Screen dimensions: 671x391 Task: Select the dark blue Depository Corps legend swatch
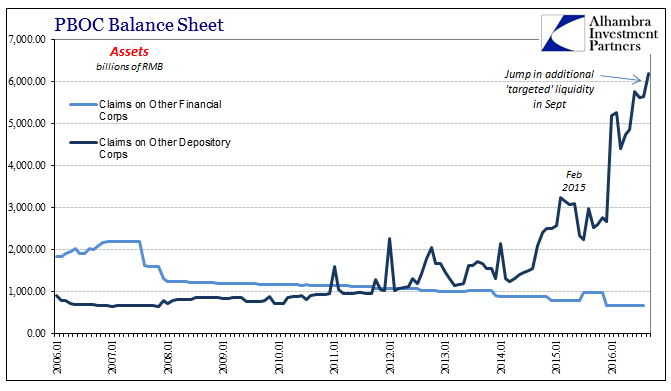[83, 142]
